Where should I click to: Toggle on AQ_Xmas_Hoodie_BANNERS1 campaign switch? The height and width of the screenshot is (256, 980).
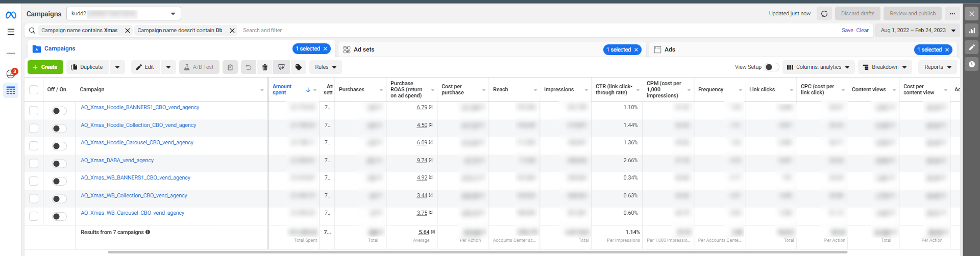(x=59, y=111)
